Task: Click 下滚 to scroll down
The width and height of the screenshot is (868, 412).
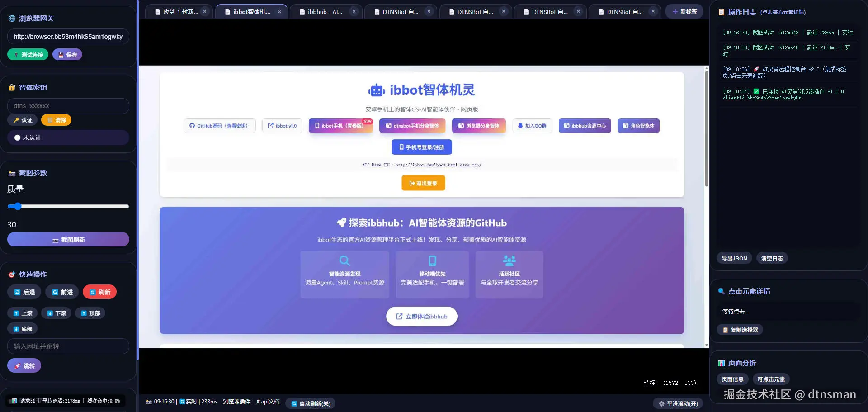Action: (x=56, y=313)
